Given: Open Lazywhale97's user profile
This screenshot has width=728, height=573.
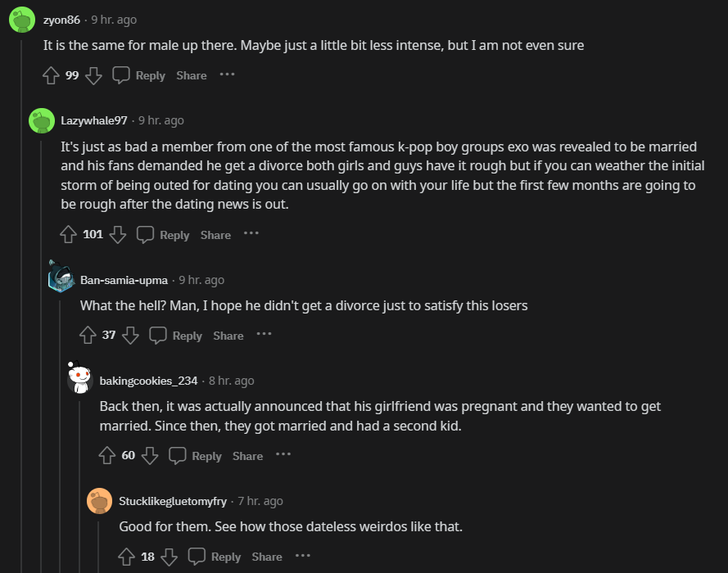Looking at the screenshot, I should pyautogui.click(x=94, y=120).
